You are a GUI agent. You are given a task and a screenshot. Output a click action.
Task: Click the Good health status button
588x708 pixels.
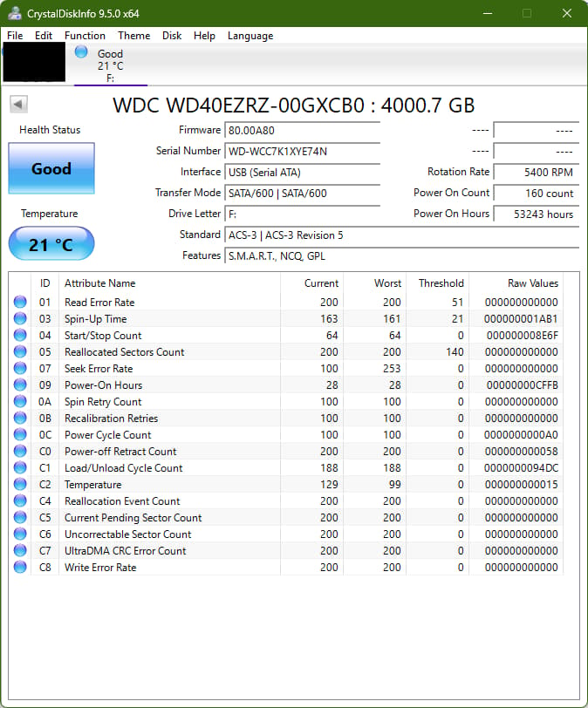(x=51, y=168)
